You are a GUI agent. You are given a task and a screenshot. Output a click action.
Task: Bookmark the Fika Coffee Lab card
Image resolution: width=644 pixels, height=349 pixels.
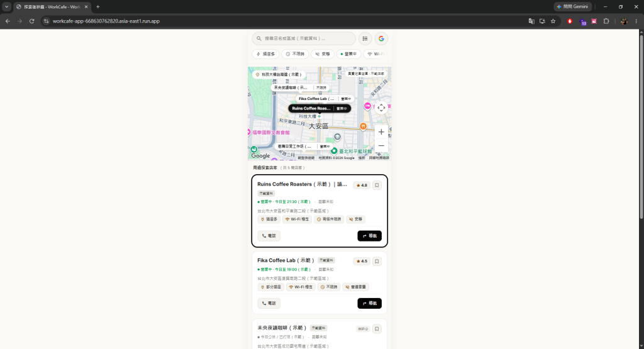pos(377,261)
